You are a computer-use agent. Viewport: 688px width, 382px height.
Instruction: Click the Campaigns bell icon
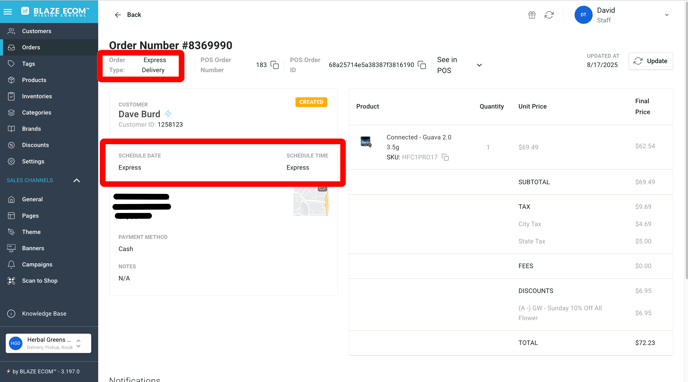pos(11,264)
